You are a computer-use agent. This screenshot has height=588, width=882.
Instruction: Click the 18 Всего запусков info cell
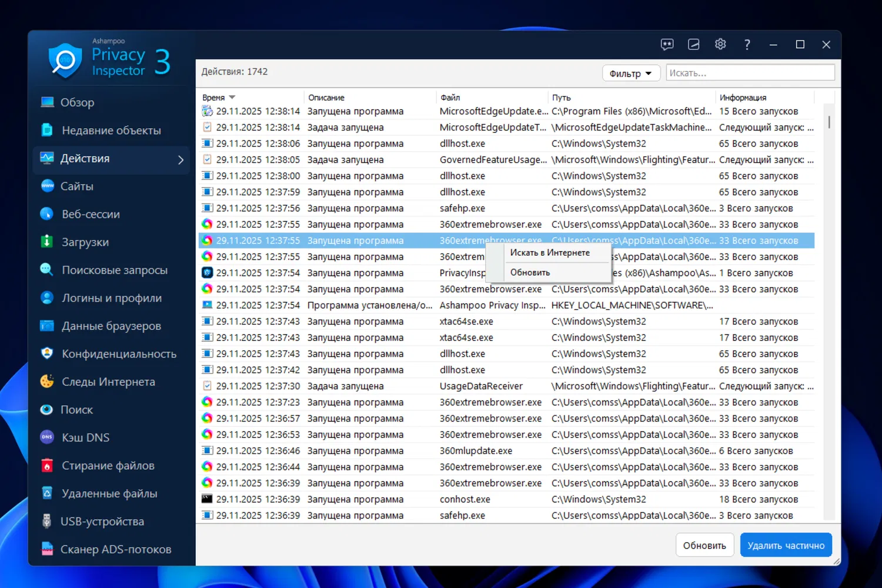click(x=759, y=499)
